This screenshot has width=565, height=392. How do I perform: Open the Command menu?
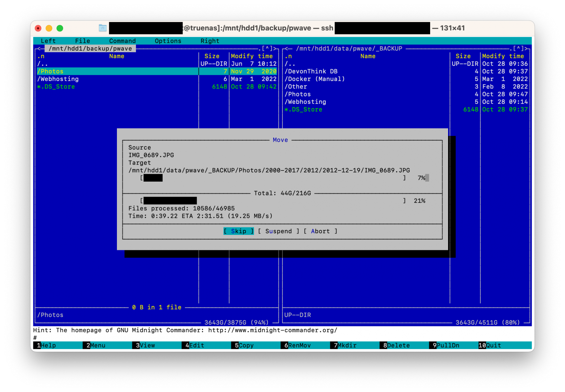[122, 41]
